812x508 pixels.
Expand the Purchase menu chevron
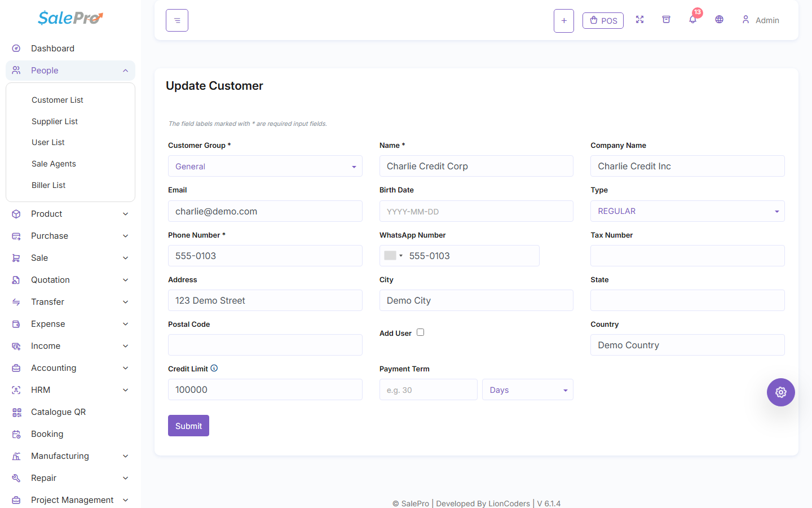click(x=125, y=236)
